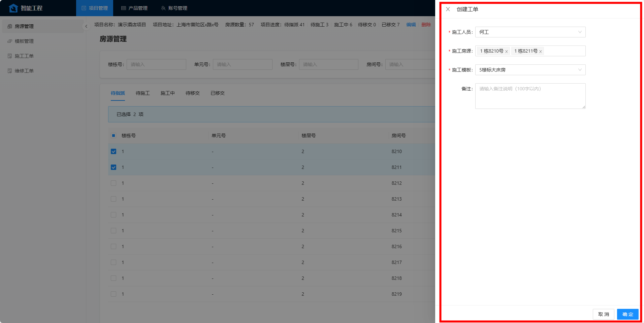Click the 房源管理 sidebar icon
644x323 pixels.
point(10,26)
